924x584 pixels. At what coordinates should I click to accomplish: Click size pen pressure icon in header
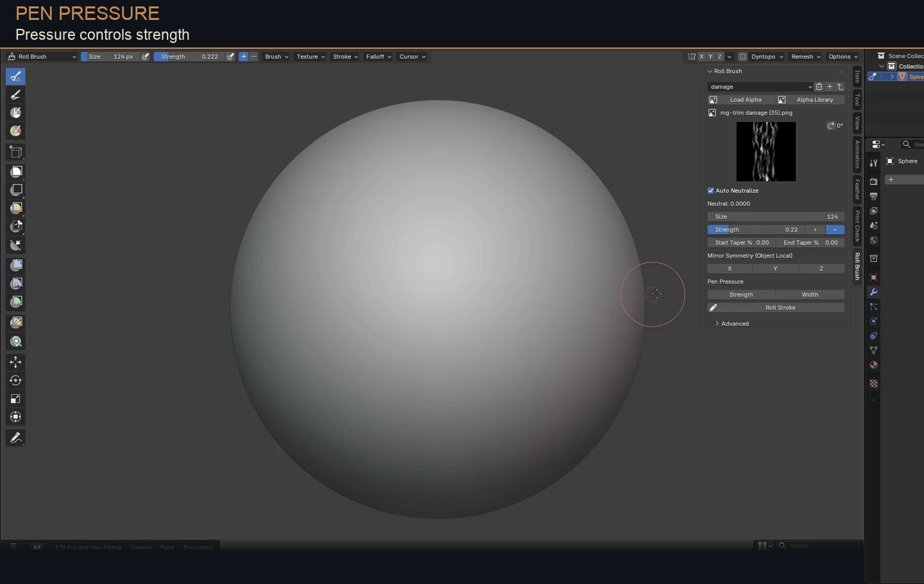(146, 56)
